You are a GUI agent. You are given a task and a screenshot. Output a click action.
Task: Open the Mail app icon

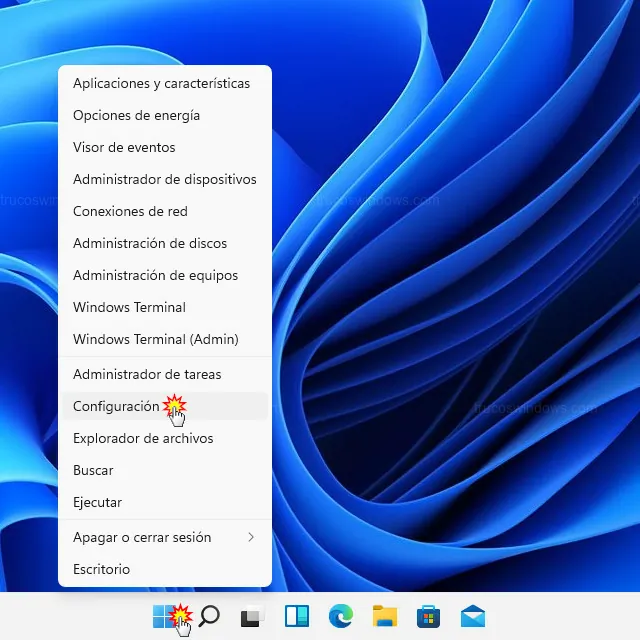click(473, 616)
